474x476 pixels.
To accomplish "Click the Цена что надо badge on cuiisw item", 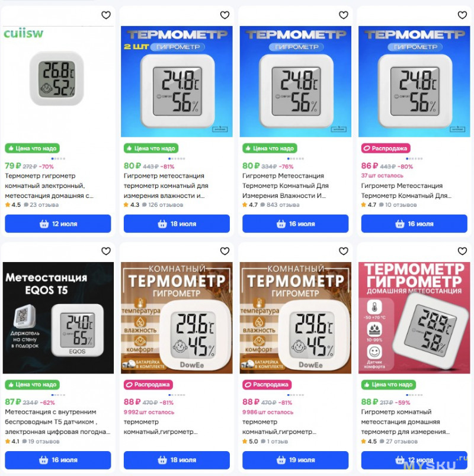I will point(32,148).
